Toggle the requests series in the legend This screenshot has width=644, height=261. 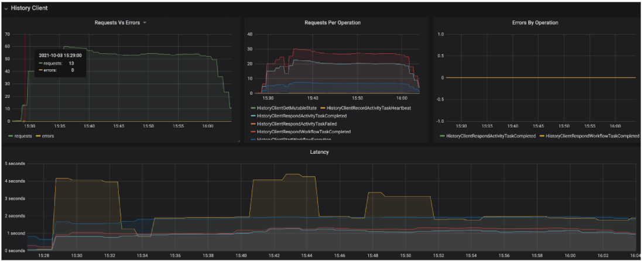[x=23, y=136]
